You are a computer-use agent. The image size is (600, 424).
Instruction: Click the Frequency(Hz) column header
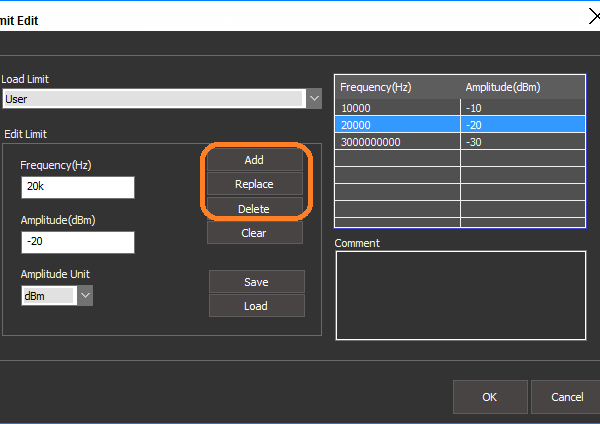coord(398,87)
